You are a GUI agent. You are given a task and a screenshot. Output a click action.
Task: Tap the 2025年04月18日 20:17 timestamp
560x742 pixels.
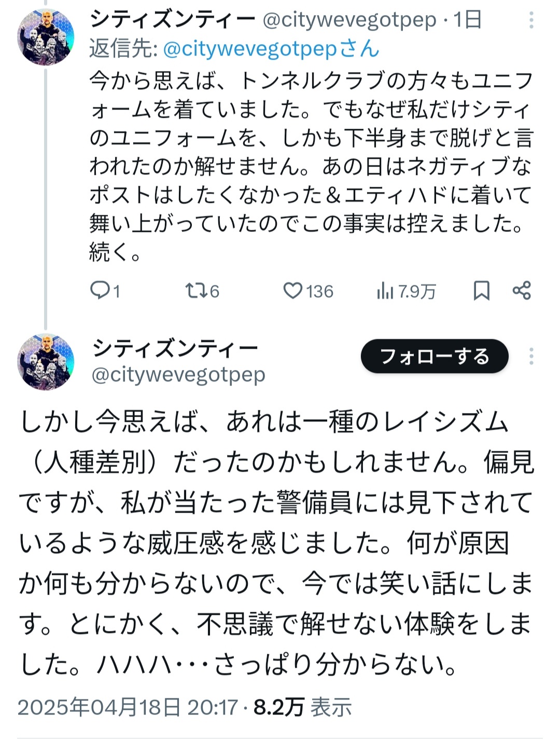[x=128, y=707]
